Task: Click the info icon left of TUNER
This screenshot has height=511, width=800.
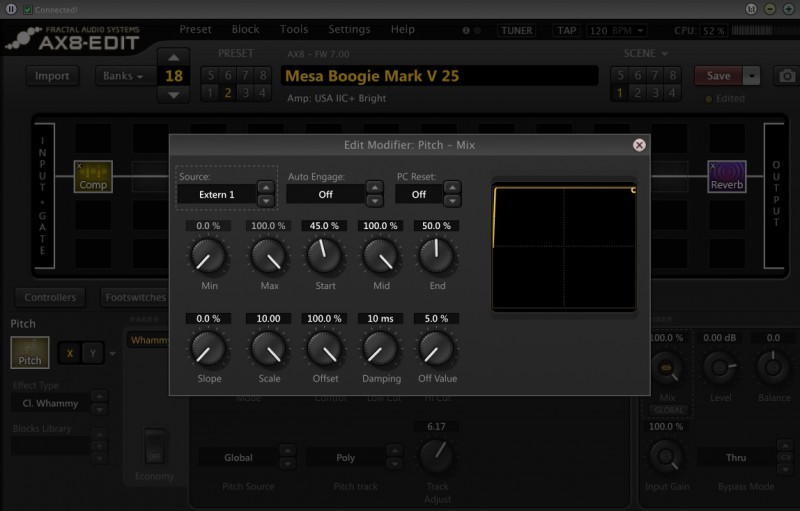Action: [x=466, y=31]
